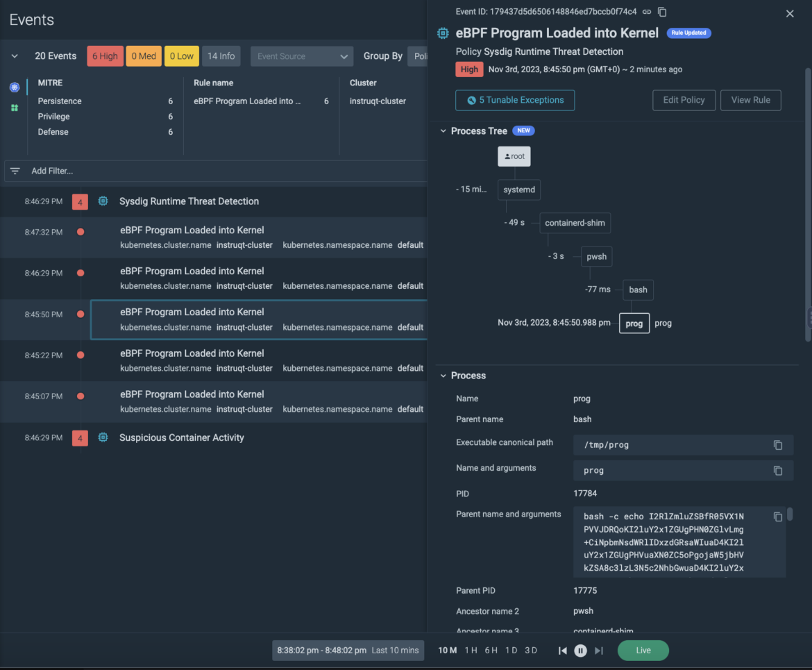Click the eBPF event title chip icon

pos(443,33)
